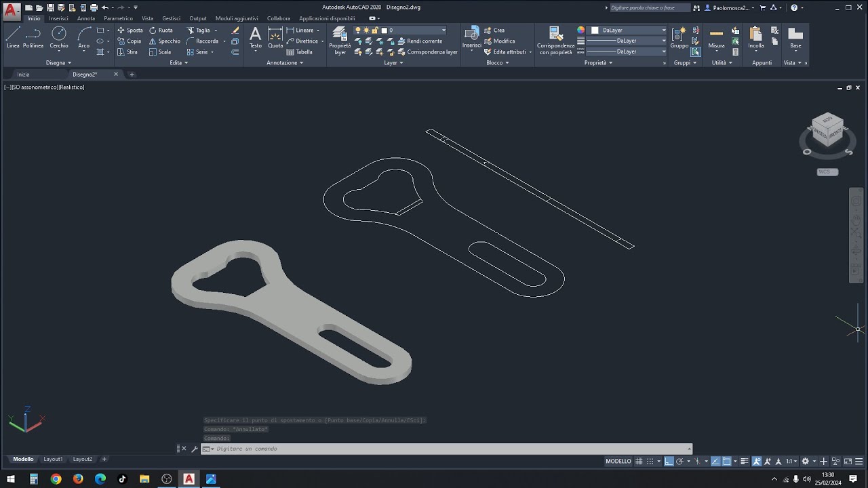Choose the Cerchio circle tool
Screen dimensions: 868x488
(59, 38)
